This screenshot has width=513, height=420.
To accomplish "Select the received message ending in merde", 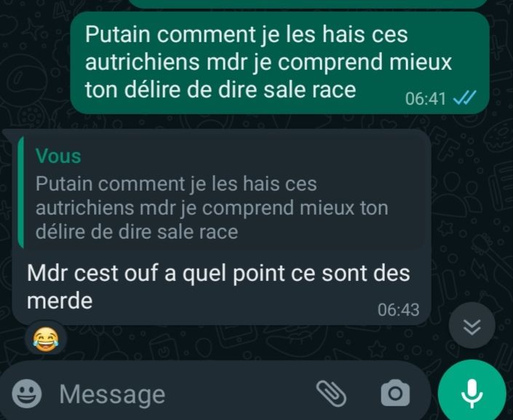I will point(221,227).
